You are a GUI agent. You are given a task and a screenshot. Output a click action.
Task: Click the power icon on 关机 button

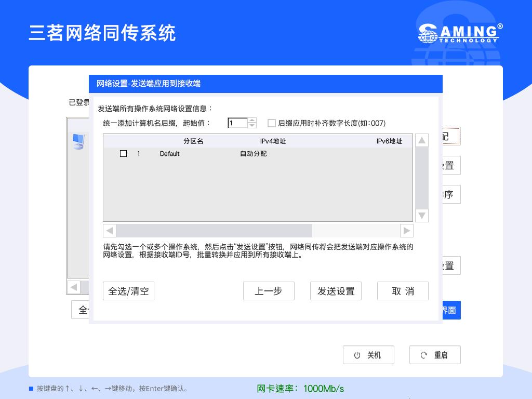tap(357, 355)
